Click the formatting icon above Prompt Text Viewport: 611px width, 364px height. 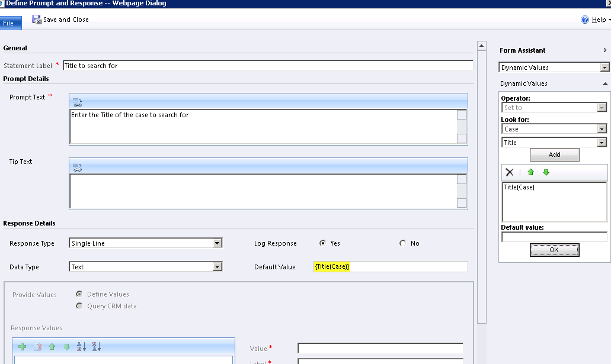[x=77, y=101]
